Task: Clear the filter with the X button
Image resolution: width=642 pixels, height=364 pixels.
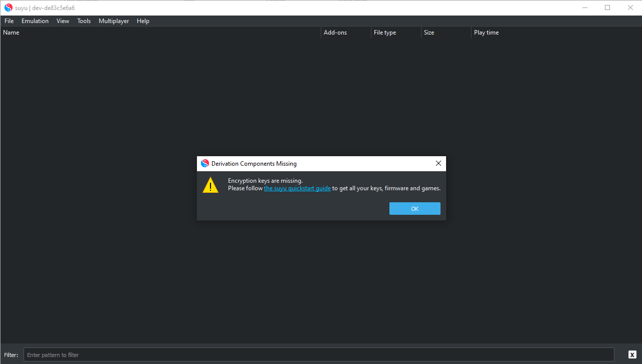Action: pos(632,354)
